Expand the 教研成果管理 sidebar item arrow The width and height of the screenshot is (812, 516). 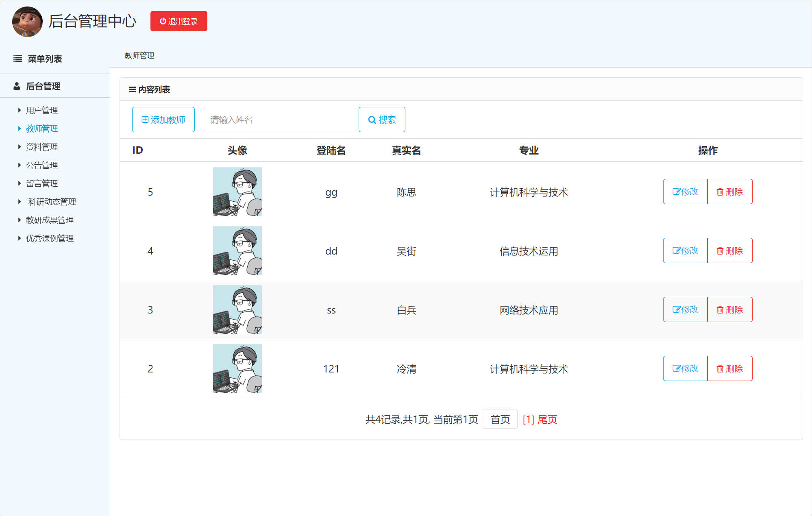[19, 220]
